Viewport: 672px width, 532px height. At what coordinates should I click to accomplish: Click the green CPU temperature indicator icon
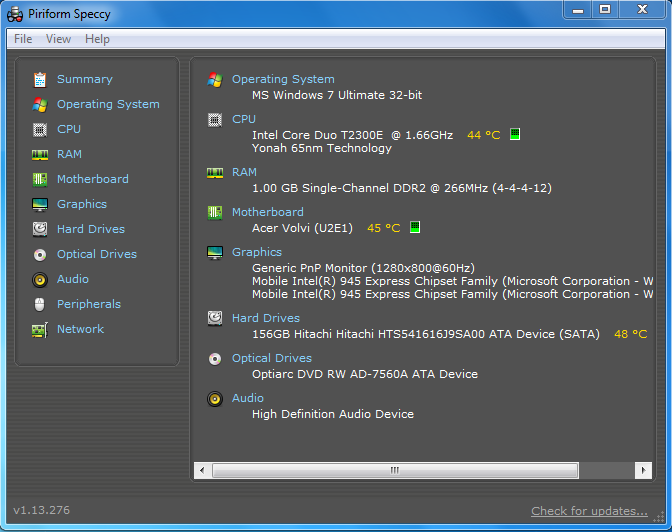[x=515, y=134]
